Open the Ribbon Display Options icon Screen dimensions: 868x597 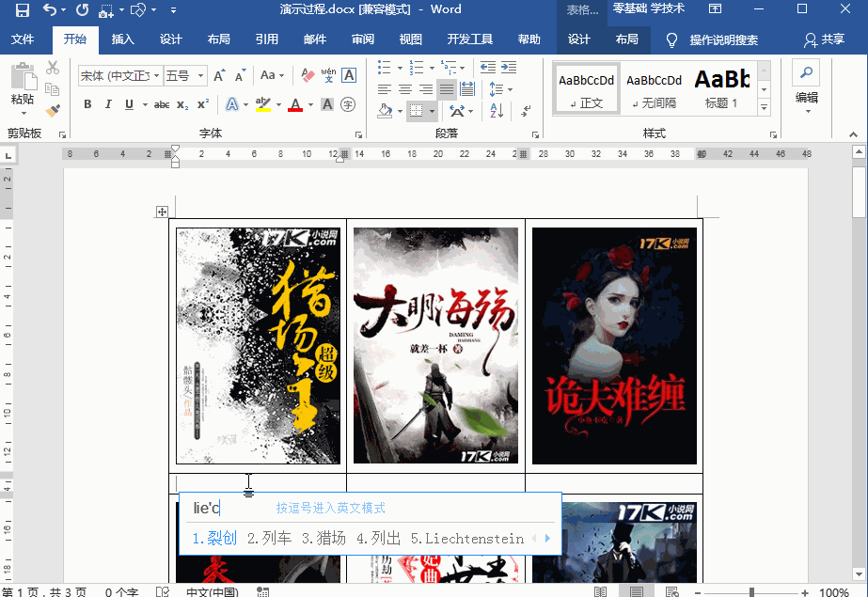(716, 8)
